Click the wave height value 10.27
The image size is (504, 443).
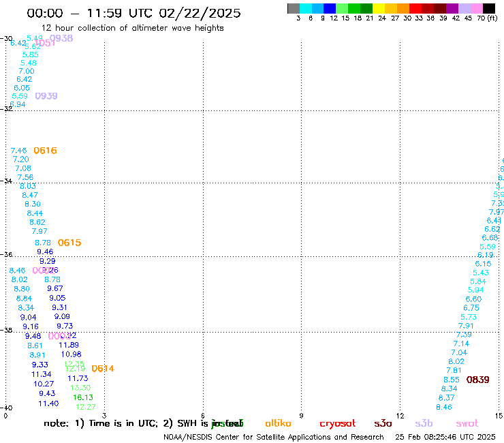pyautogui.click(x=44, y=384)
